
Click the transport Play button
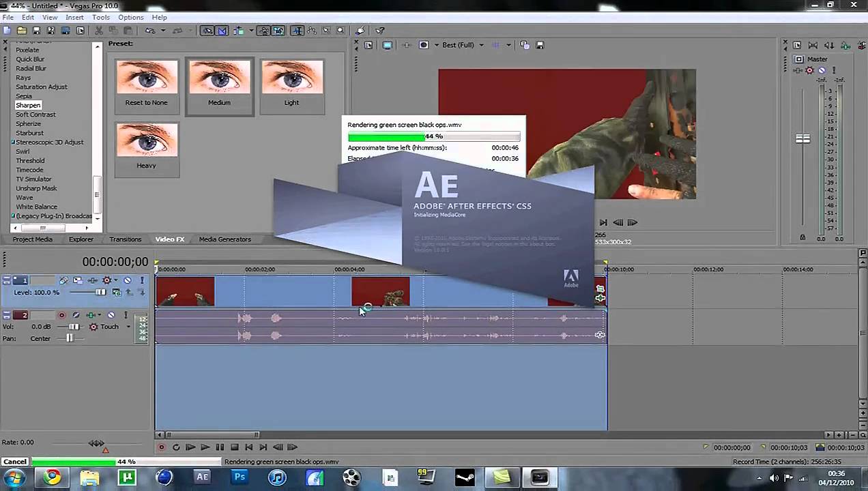pyautogui.click(x=205, y=447)
